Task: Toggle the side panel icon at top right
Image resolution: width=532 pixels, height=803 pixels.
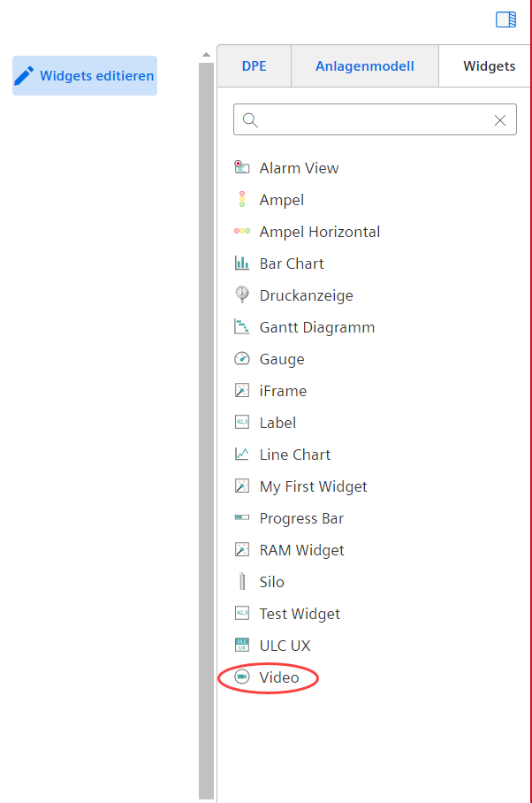Action: tap(505, 19)
